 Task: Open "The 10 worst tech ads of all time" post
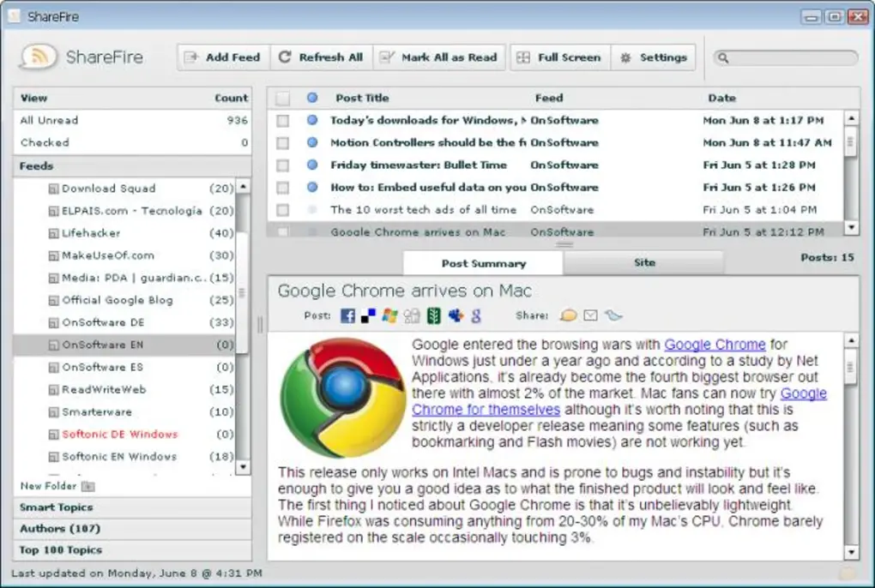click(x=555, y=209)
